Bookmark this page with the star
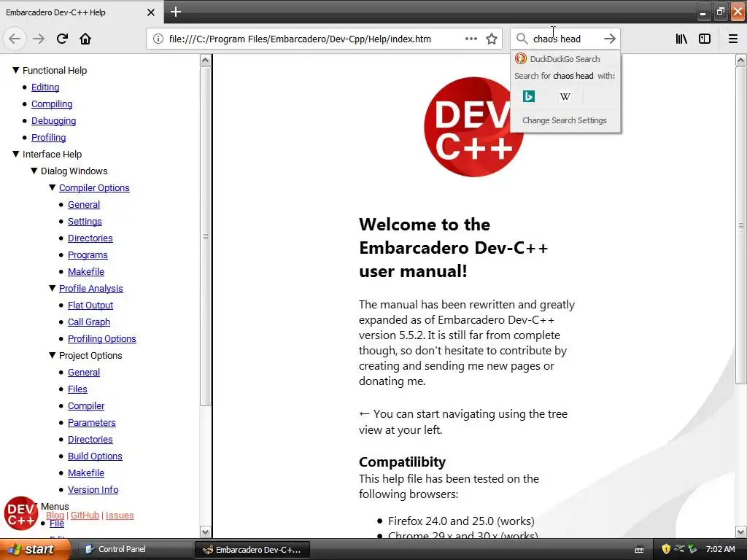The width and height of the screenshot is (747, 560). click(492, 39)
